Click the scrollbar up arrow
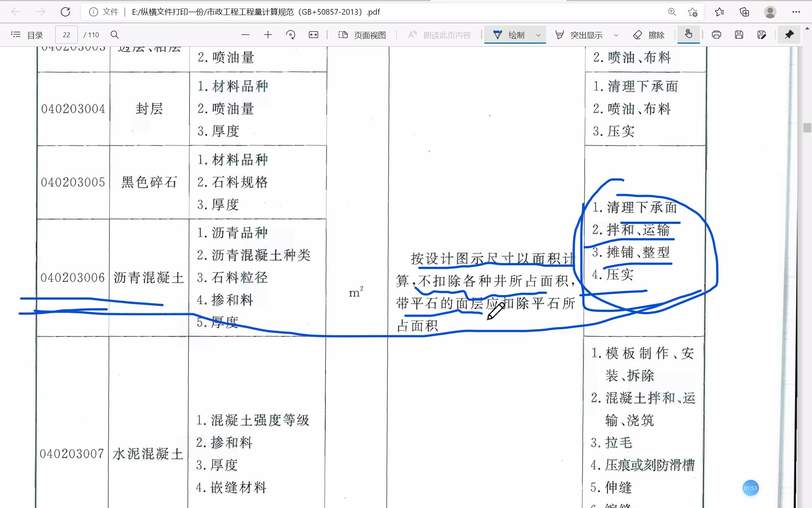Viewport: 812px width, 508px height. (807, 28)
